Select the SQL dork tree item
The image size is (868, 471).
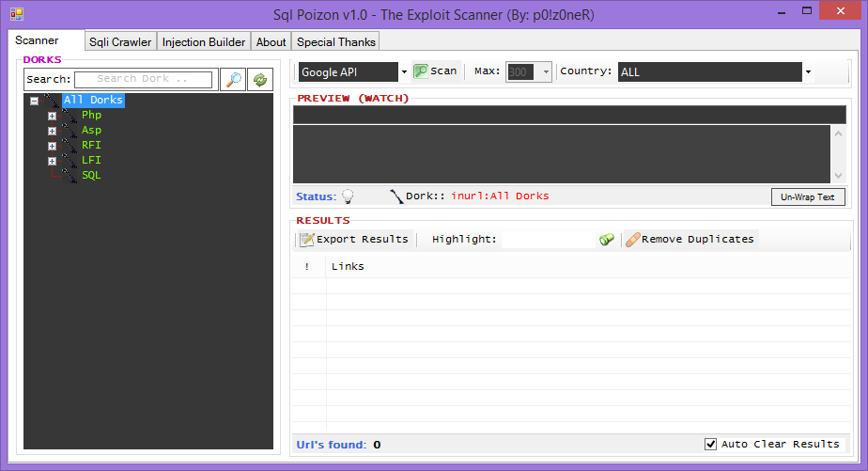tap(91, 175)
